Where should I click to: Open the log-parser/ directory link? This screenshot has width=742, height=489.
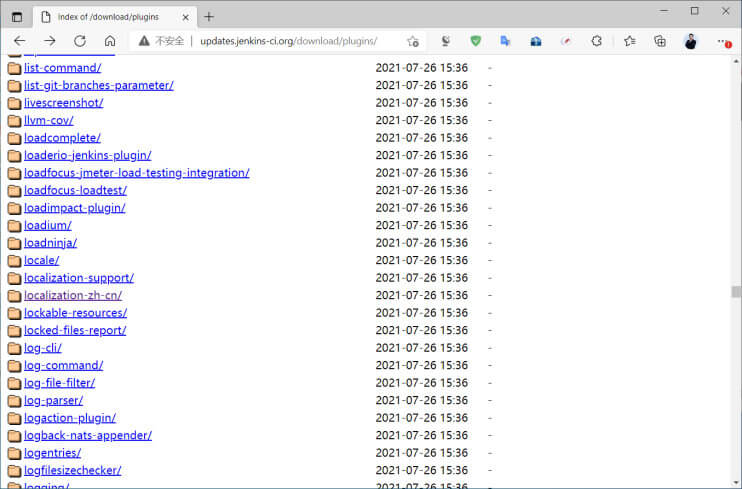(x=53, y=400)
